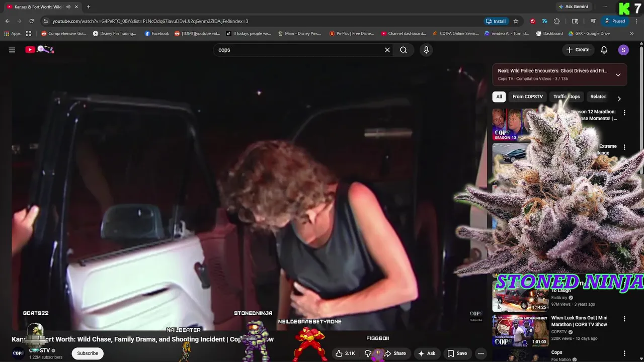Expand the playlist panel chevron
This screenshot has width=644, height=362.
point(618,75)
